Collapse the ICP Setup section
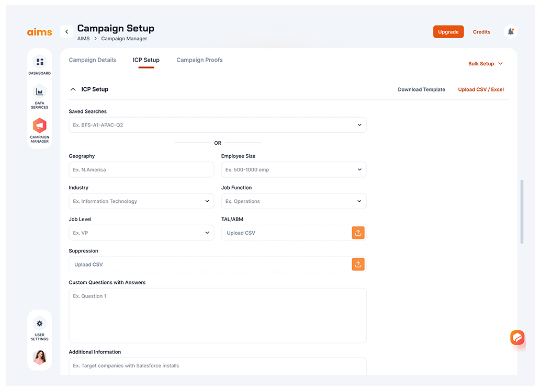 (73, 89)
